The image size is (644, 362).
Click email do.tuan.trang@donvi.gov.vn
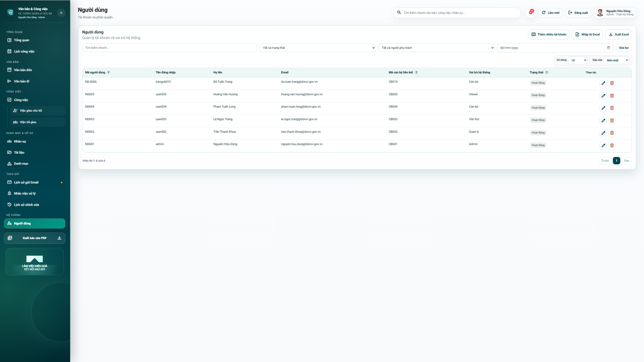pos(299,82)
